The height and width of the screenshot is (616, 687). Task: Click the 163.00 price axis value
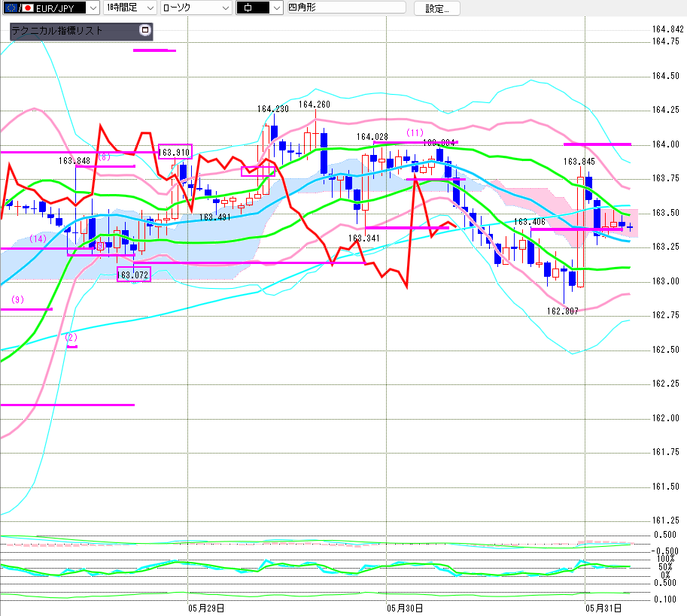pos(665,281)
